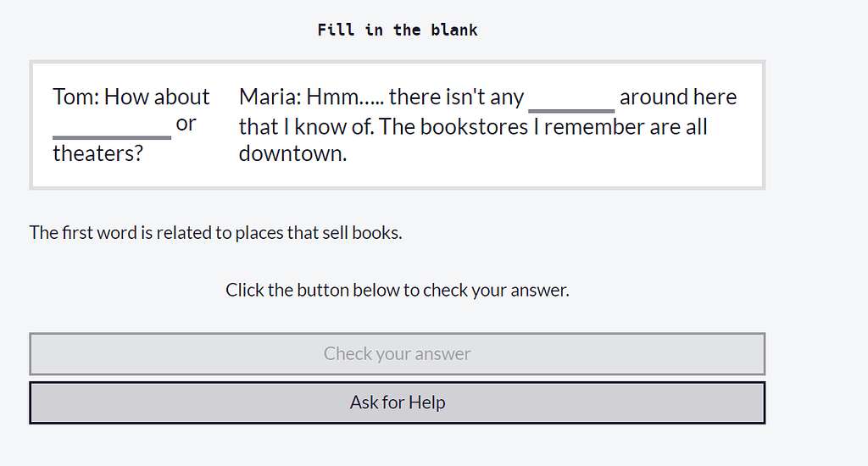Click the word "downtown." in Maria's reply
868x466 pixels.
292,153
